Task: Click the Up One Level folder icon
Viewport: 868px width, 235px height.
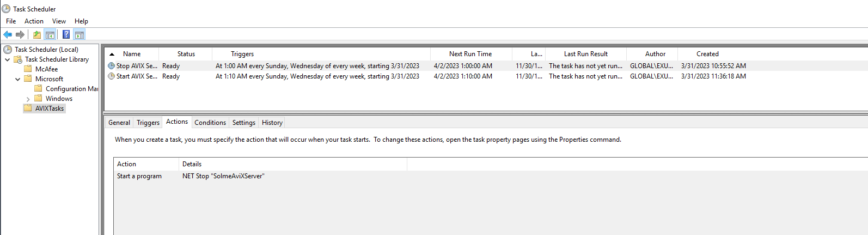Action: click(36, 35)
